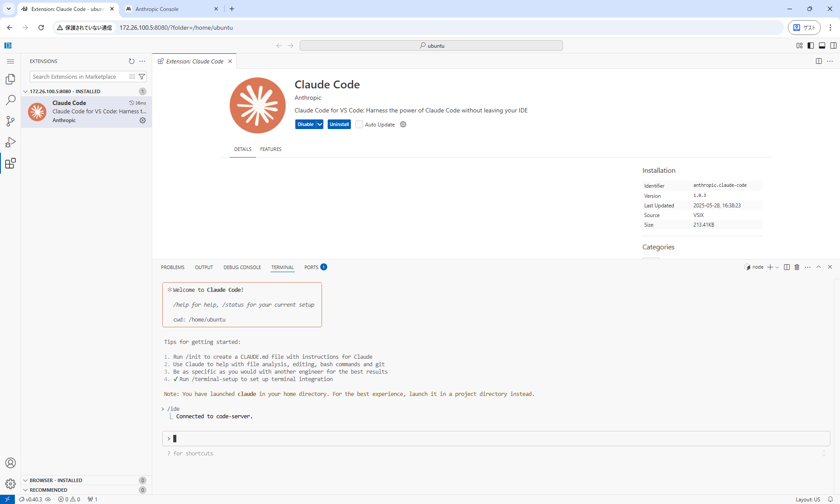
Task: Open Extensions view more actions menu
Action: pyautogui.click(x=142, y=61)
